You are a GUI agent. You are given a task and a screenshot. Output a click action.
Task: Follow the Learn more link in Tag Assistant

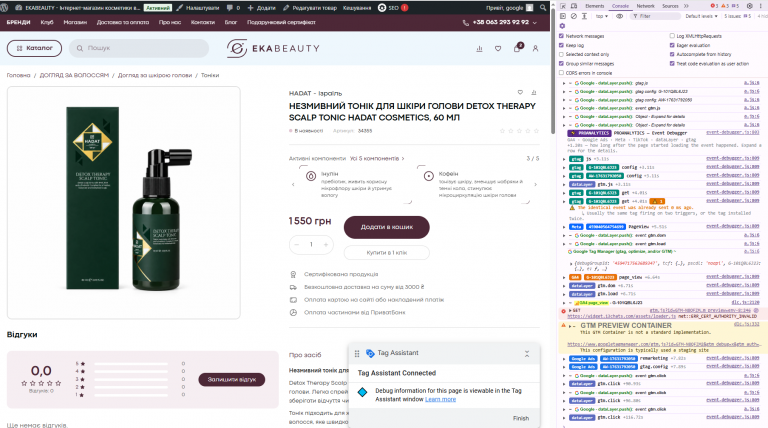coord(440,399)
